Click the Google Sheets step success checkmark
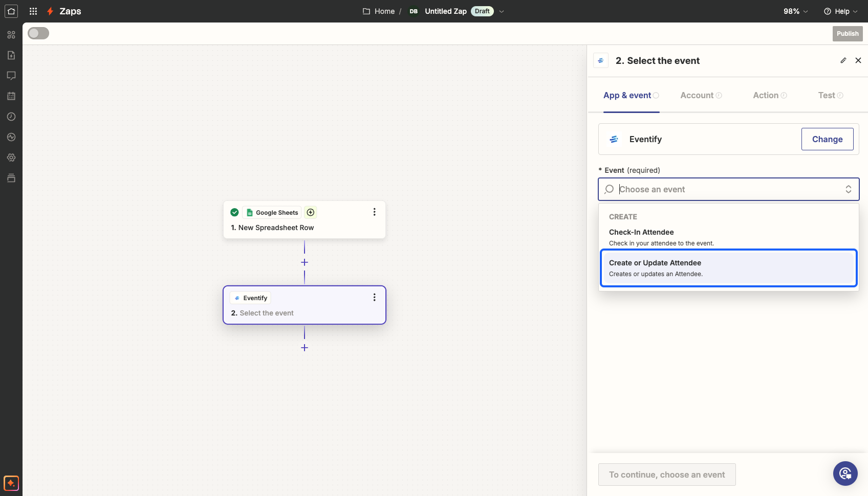Screen dimensions: 868x496 234,212
